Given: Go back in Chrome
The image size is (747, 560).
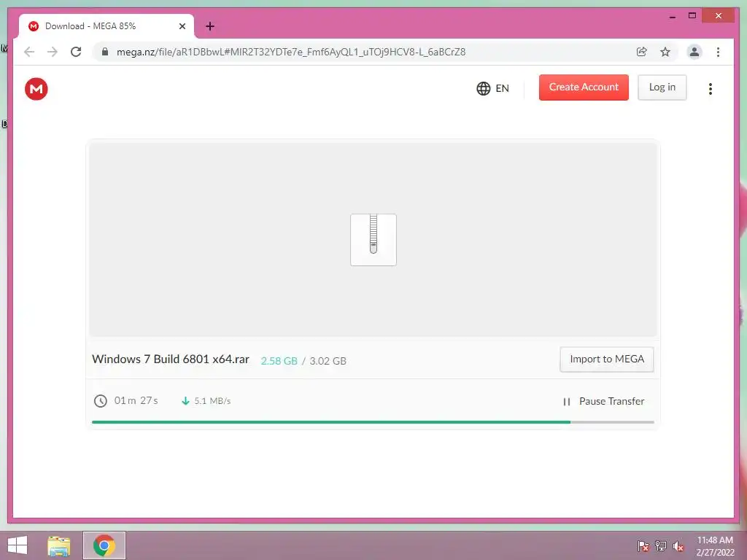Looking at the screenshot, I should [29, 52].
